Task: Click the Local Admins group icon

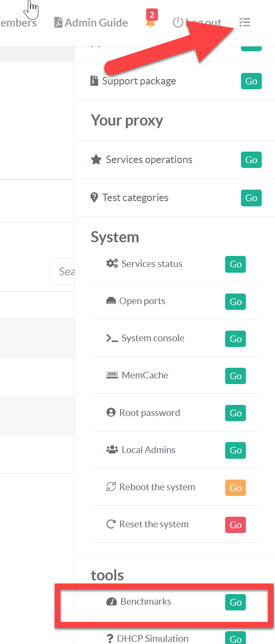Action: [x=112, y=450]
